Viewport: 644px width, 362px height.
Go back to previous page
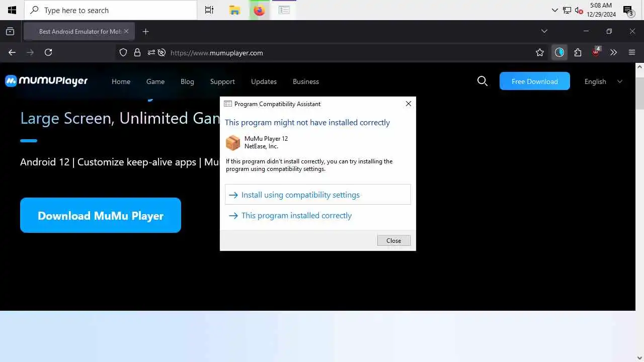12,52
